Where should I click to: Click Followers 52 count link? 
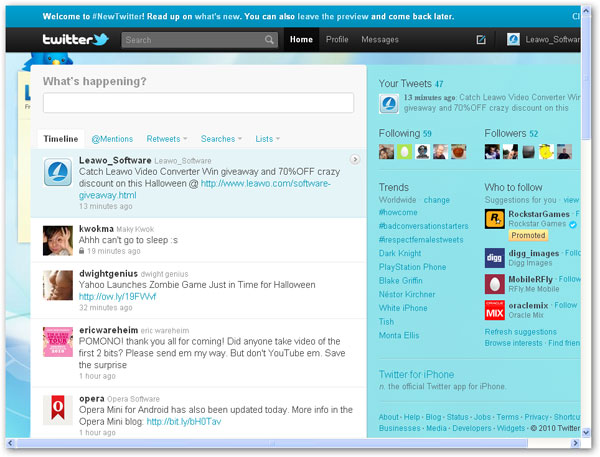pyautogui.click(x=511, y=133)
